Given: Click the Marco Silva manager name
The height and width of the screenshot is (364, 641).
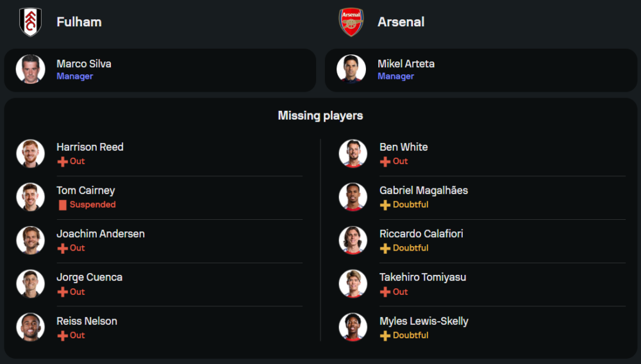Looking at the screenshot, I should pos(84,63).
